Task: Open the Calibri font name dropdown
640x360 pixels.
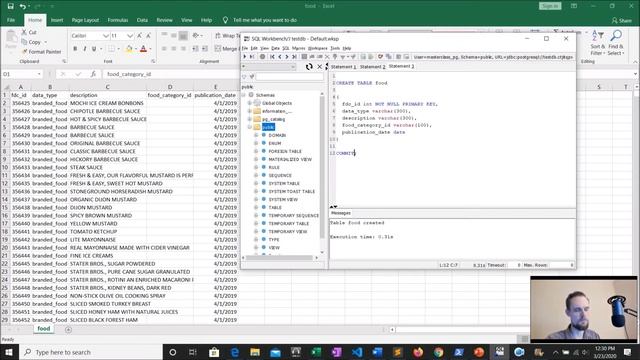Action: click(106, 36)
